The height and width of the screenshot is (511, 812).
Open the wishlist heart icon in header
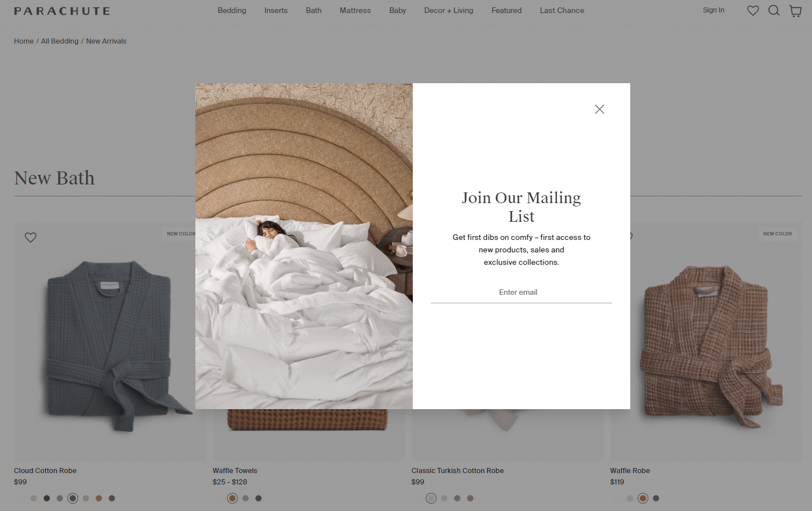point(753,11)
